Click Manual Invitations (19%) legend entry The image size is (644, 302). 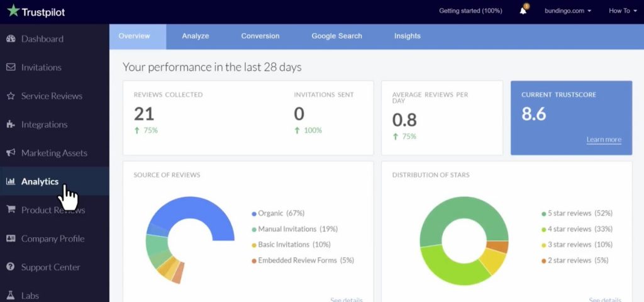pyautogui.click(x=294, y=229)
